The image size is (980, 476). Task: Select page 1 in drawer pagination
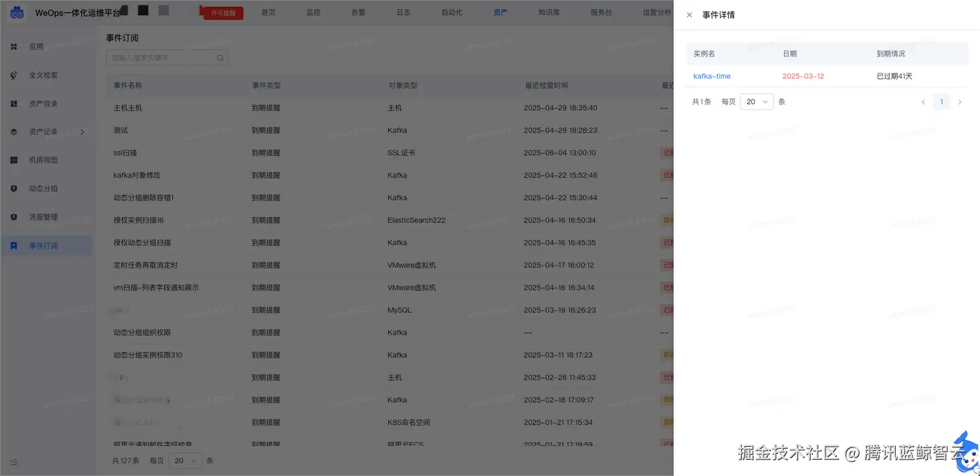pos(942,102)
